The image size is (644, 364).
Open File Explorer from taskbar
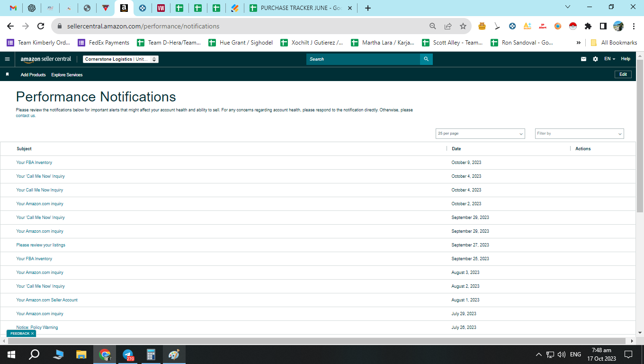81,354
